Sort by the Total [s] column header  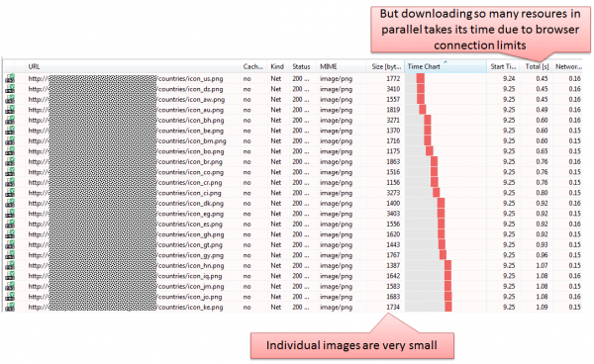[x=536, y=66]
